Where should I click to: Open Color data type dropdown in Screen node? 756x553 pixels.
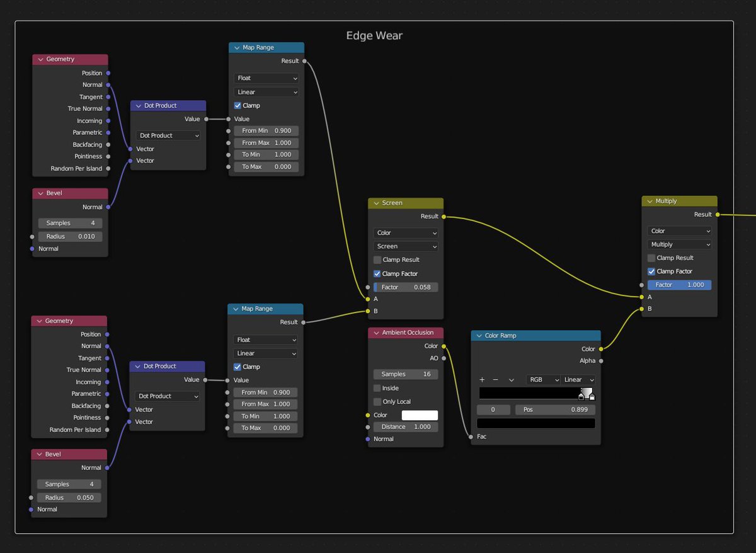click(406, 233)
